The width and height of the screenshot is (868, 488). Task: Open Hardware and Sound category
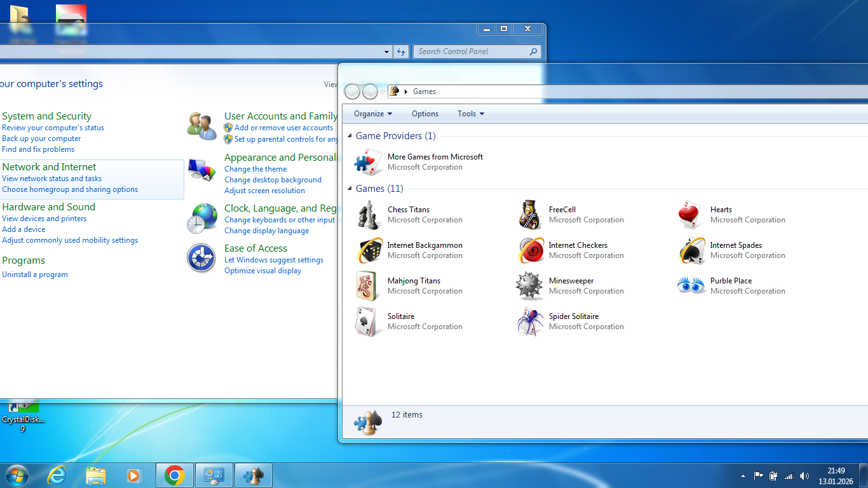point(48,207)
